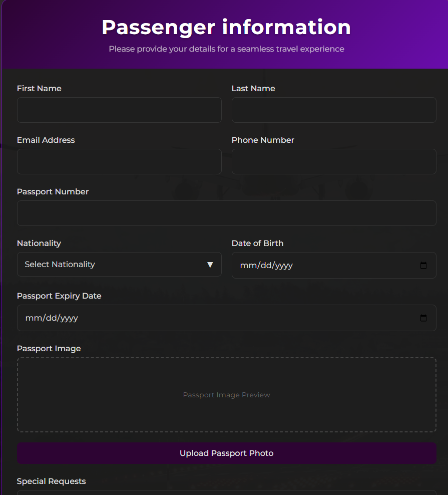Screen dimensions: 448x495
Task: Click into the Phone Number field
Action: [x=334, y=162]
